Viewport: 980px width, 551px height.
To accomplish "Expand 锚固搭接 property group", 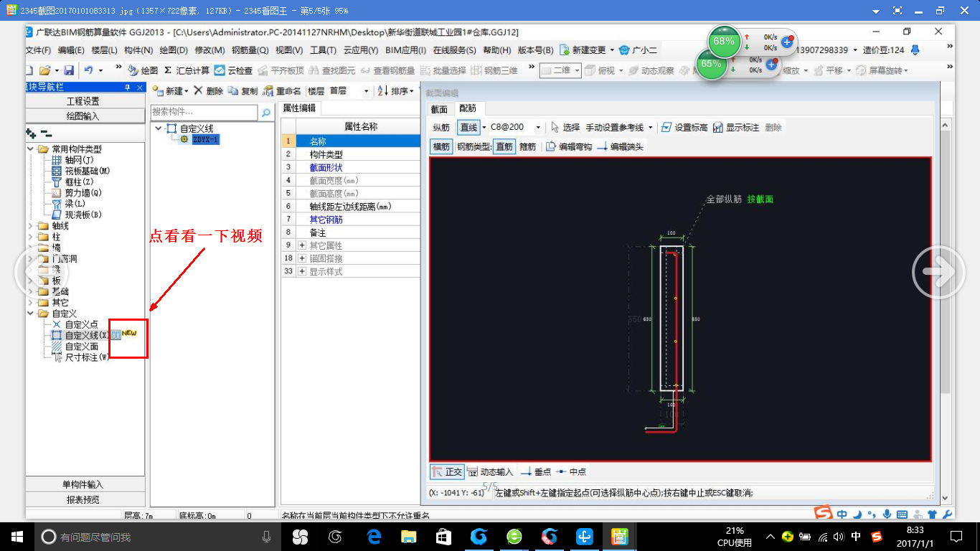I will tap(302, 258).
